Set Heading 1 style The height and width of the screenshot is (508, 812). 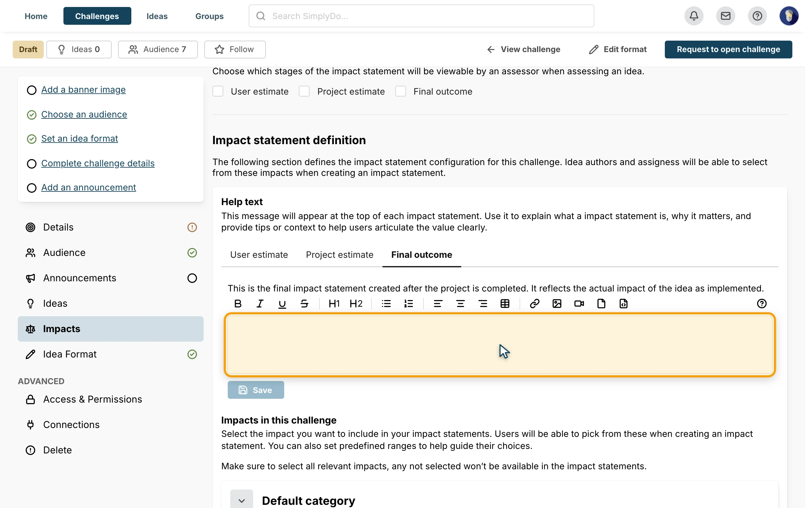[334, 304]
